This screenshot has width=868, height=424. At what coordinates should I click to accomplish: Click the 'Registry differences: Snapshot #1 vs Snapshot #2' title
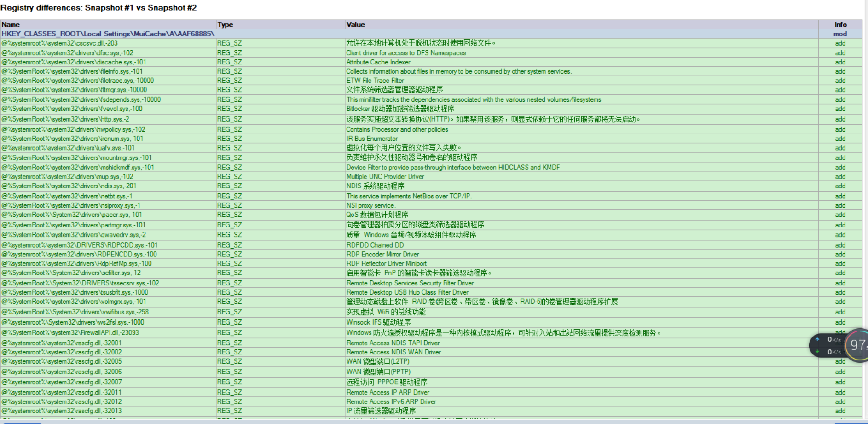[98, 8]
